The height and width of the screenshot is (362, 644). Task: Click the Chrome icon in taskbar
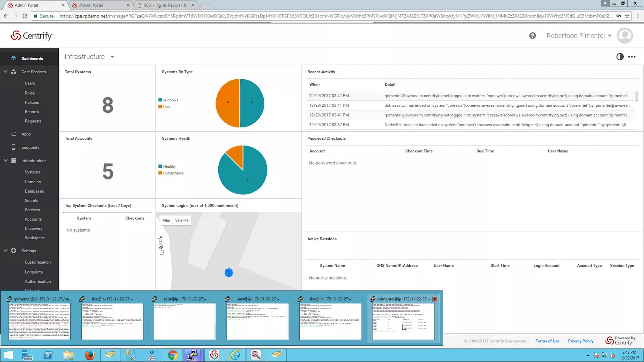(x=172, y=355)
